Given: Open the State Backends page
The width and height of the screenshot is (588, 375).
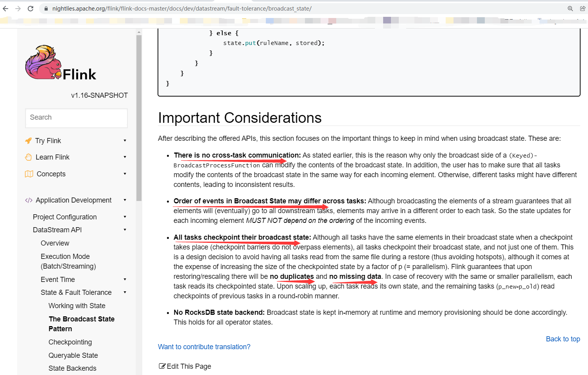Looking at the screenshot, I should tap(72, 368).
